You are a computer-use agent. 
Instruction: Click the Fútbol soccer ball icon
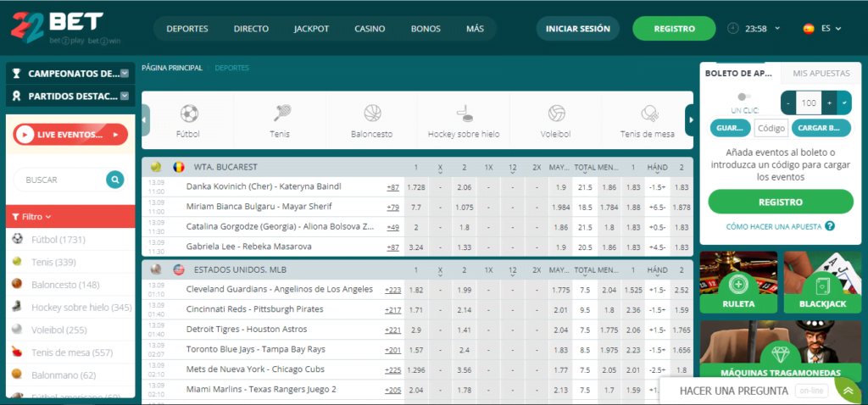pyautogui.click(x=188, y=113)
